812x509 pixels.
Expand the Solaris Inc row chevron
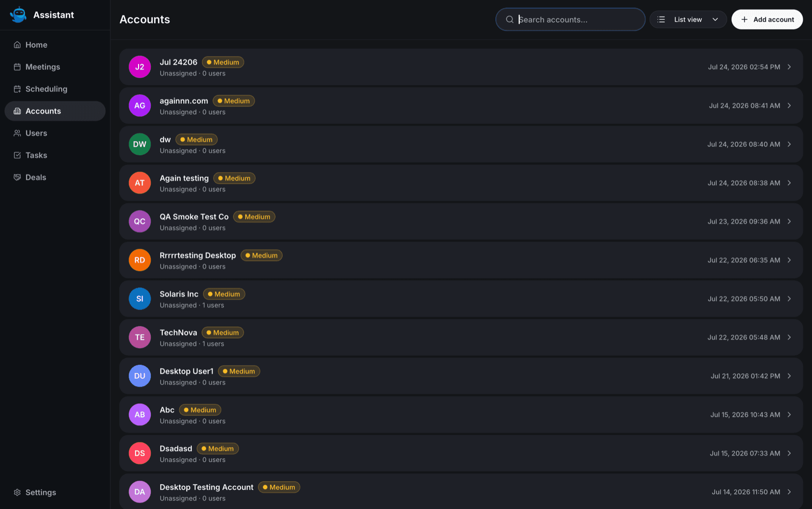789,299
